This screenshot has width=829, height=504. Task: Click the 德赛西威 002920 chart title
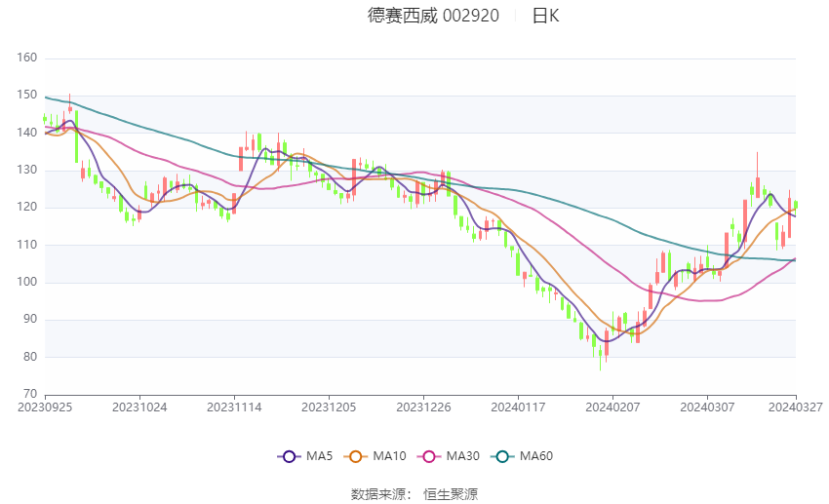[433, 16]
